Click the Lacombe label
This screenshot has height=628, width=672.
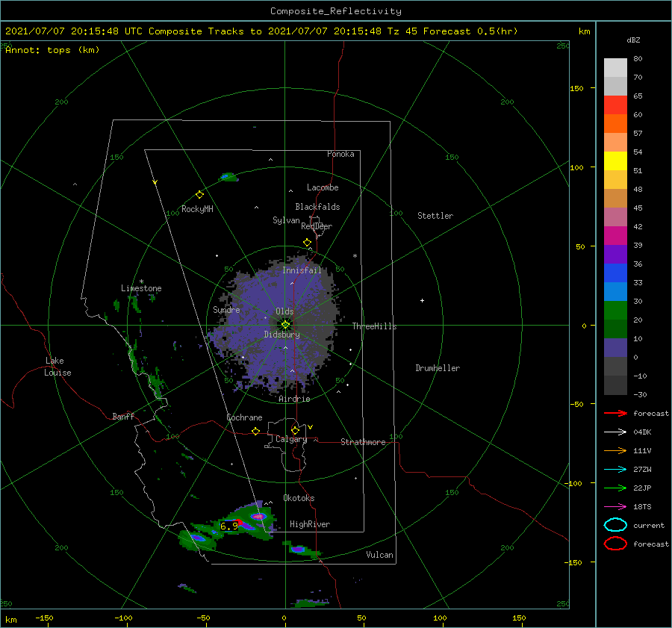tap(323, 187)
